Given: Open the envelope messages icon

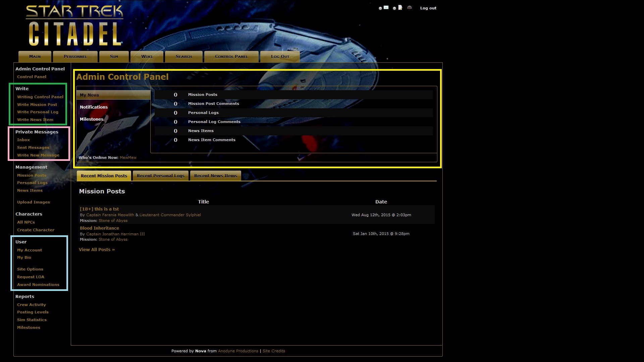Looking at the screenshot, I should tap(386, 7).
